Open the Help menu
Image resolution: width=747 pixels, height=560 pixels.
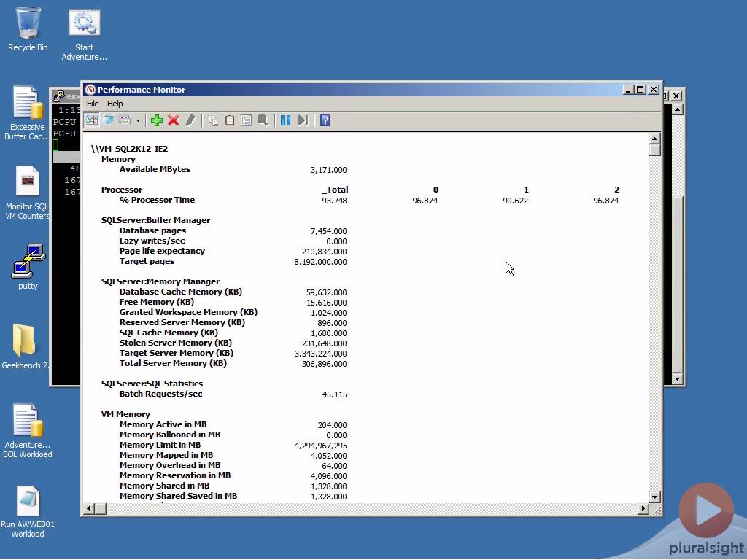coord(115,104)
